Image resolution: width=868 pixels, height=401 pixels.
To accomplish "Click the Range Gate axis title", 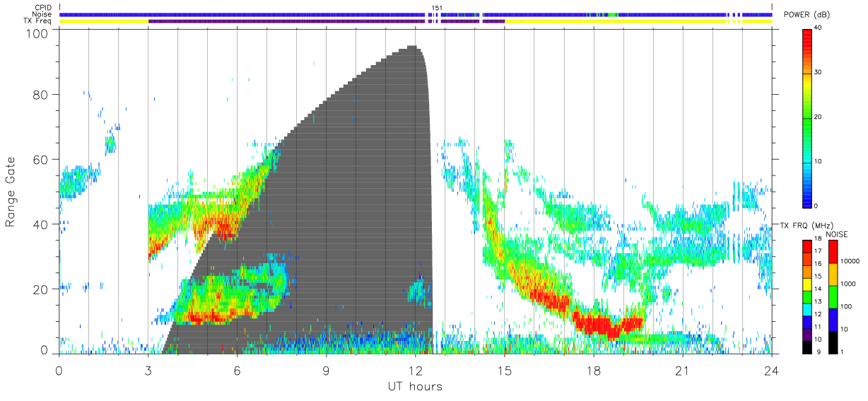I will coord(11,192).
